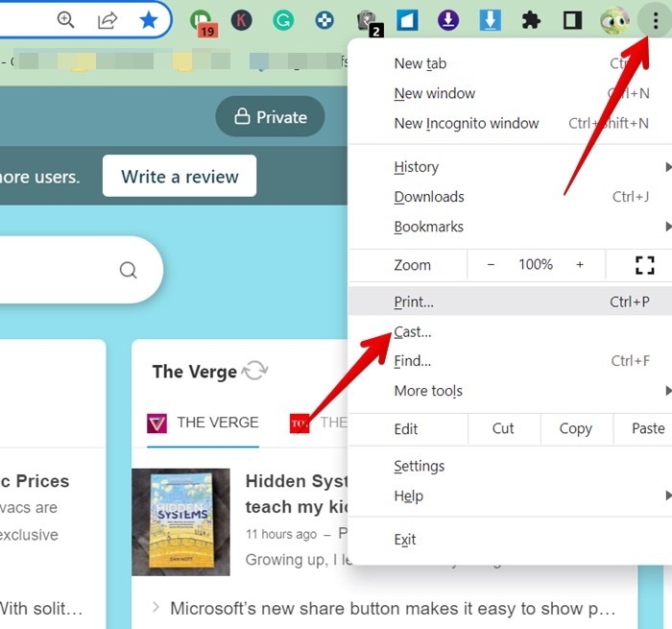Viewport: 672px width, 629px height.
Task: Open the light blue download arrow extension
Action: [490, 20]
